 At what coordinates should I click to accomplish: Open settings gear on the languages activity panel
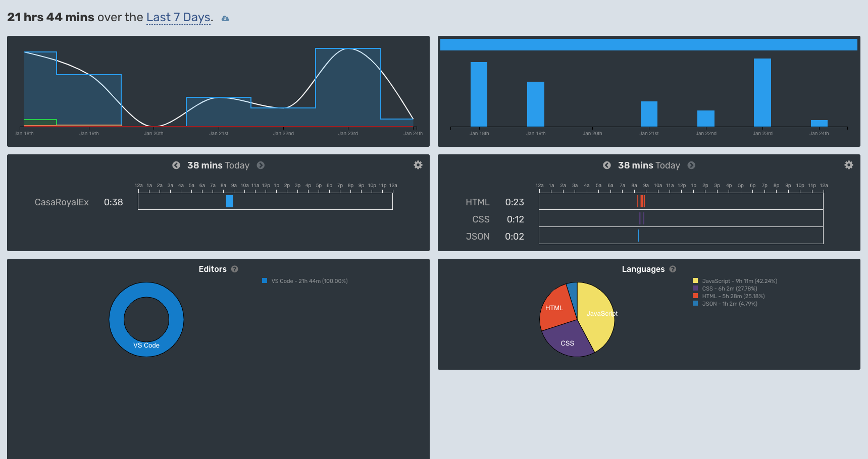coord(849,165)
